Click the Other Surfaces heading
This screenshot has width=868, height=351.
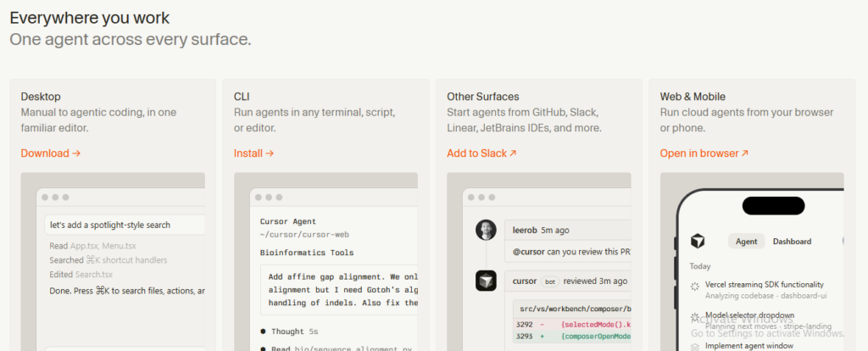tap(483, 97)
